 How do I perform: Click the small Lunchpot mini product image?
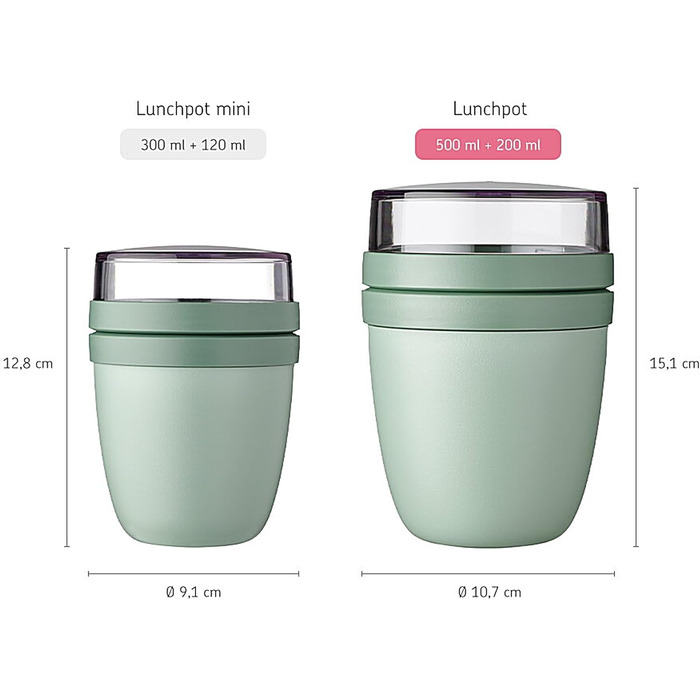tap(194, 396)
